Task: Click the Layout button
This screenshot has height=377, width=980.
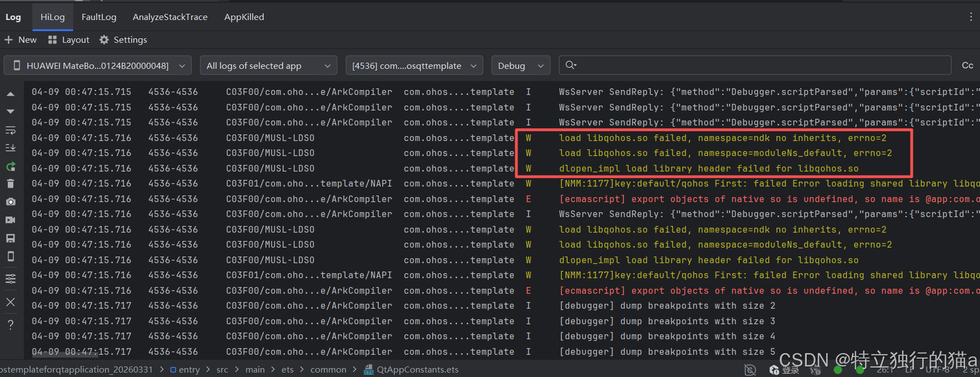Action: click(x=69, y=40)
